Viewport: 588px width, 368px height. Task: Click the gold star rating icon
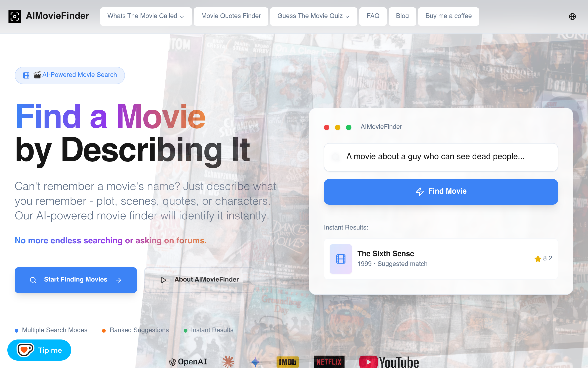click(538, 259)
